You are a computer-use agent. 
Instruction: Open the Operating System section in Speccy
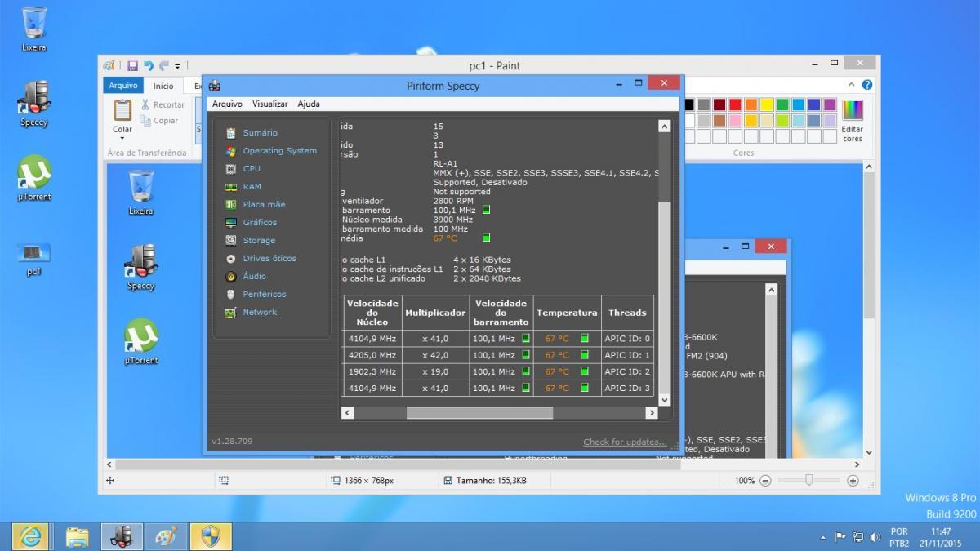pyautogui.click(x=279, y=150)
